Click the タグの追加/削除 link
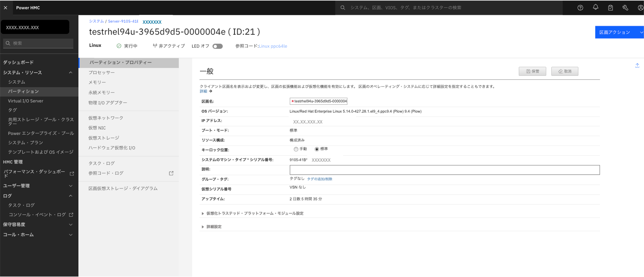Screen dimensions: 644x277 320,179
